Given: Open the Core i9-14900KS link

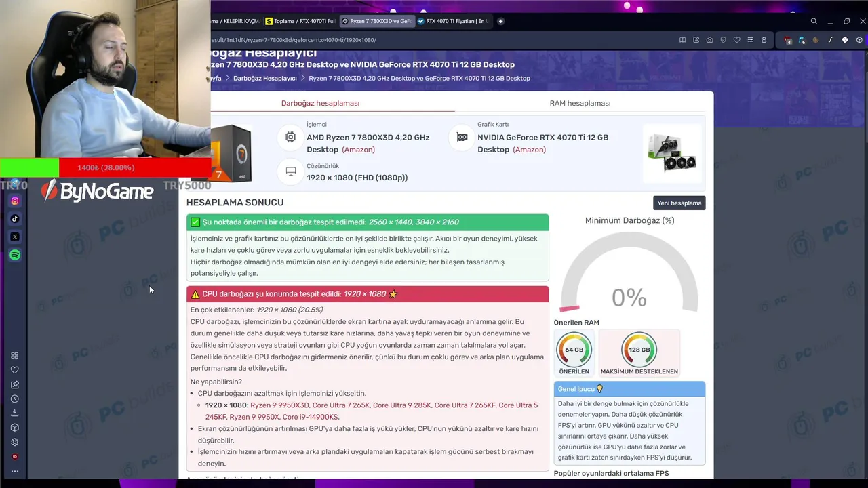Looking at the screenshot, I should pyautogui.click(x=310, y=417).
